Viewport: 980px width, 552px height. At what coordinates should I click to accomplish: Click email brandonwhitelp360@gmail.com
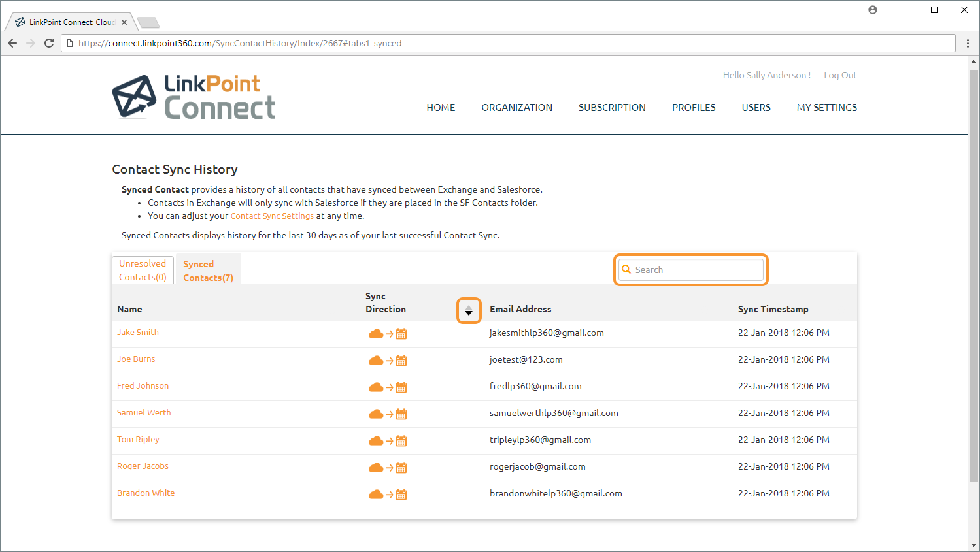click(x=556, y=494)
